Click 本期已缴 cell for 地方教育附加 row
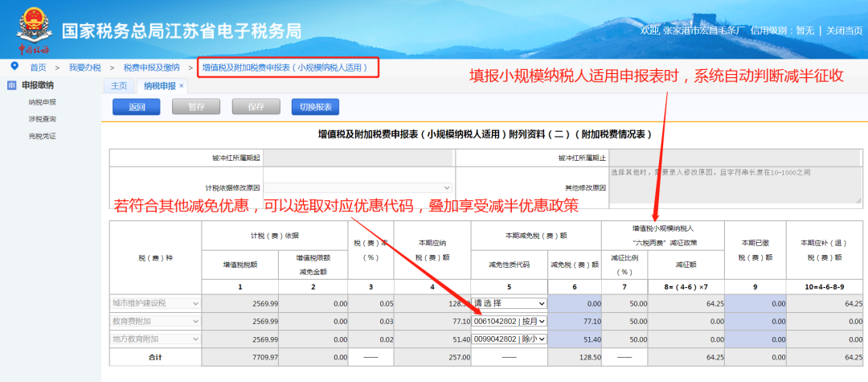This screenshot has width=868, height=382. point(755,339)
